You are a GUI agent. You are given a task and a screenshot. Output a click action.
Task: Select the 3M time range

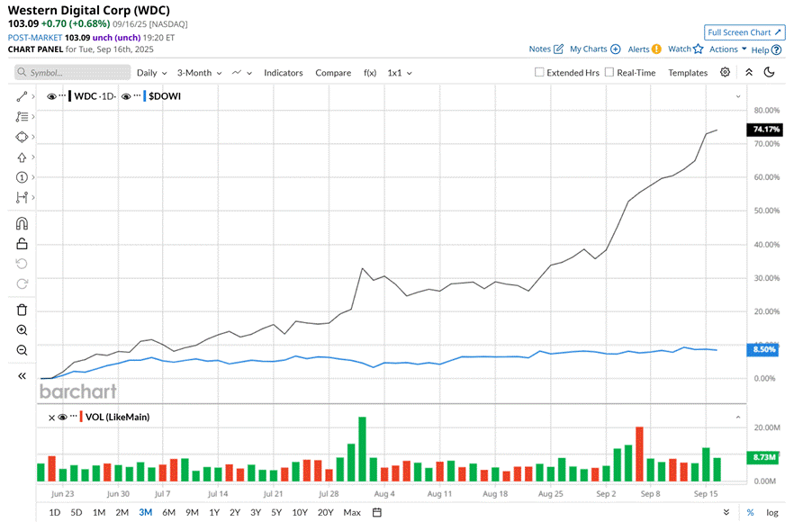coord(146,512)
